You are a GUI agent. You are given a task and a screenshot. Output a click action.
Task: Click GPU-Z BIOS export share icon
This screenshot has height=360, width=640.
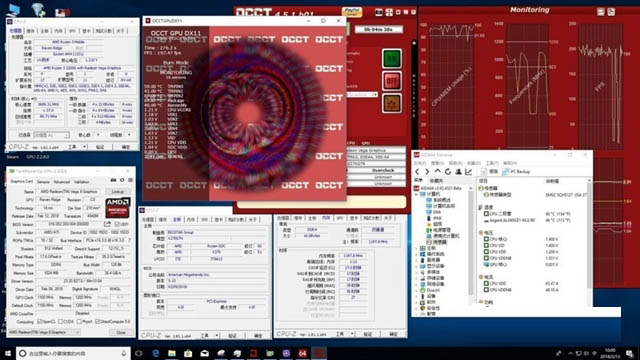click(107, 224)
